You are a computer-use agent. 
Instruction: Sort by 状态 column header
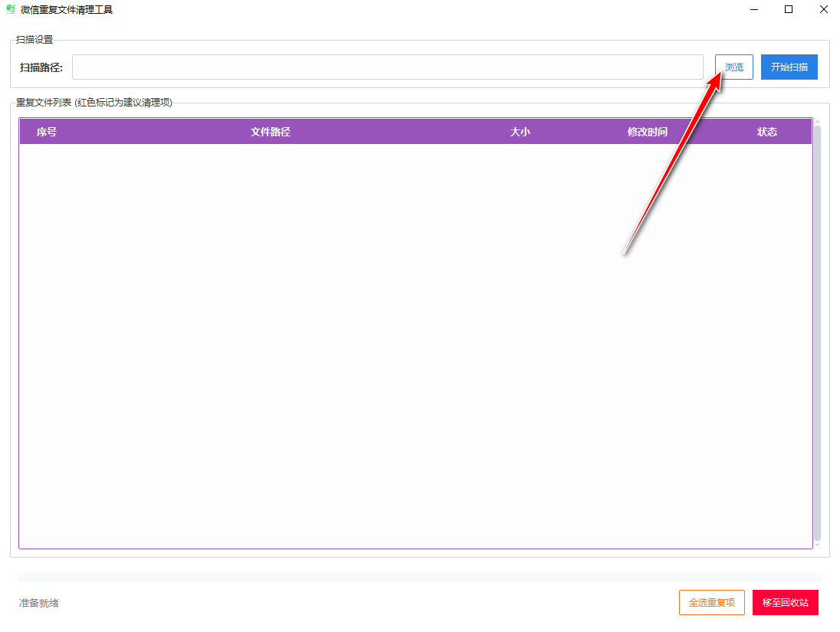coord(766,132)
